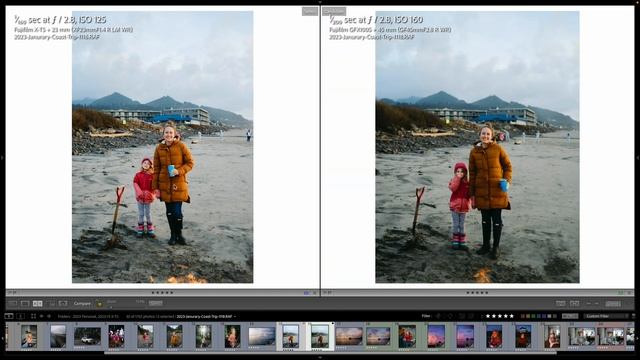Click the Sync button beside zoom

pyautogui.click(x=156, y=303)
